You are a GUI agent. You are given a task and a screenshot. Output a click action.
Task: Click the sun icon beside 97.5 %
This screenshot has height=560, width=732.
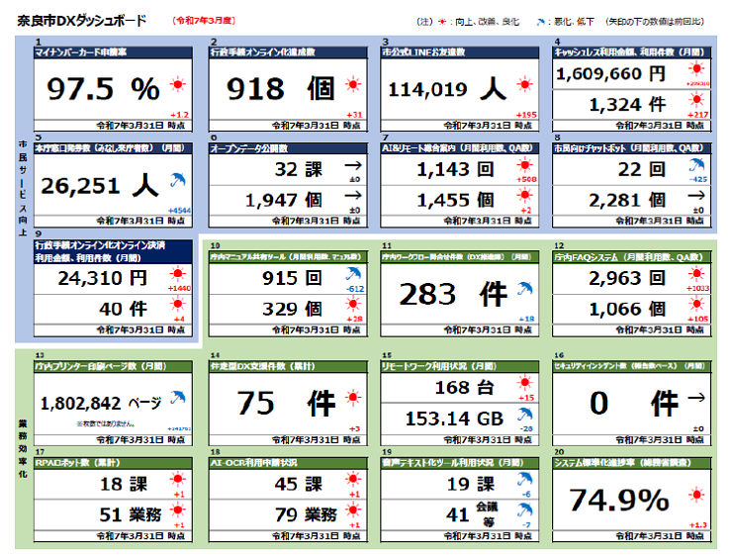[x=177, y=84]
